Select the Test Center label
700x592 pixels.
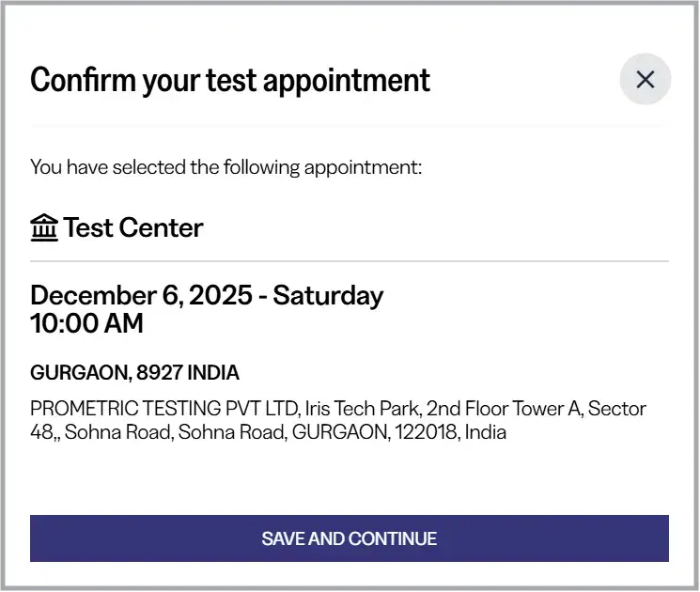[x=132, y=227]
